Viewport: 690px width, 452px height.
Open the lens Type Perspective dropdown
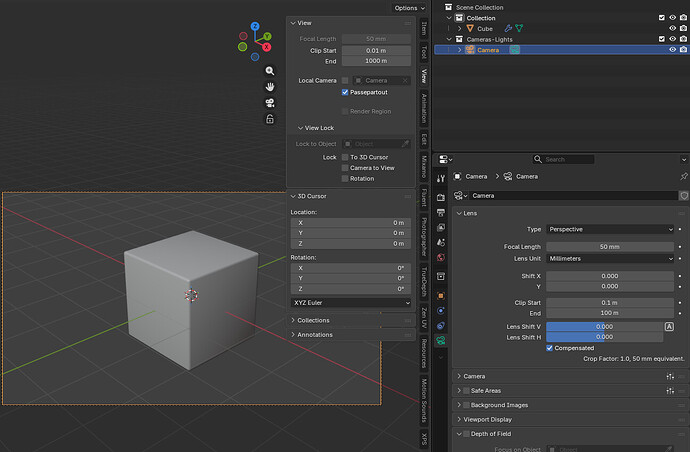(610, 229)
